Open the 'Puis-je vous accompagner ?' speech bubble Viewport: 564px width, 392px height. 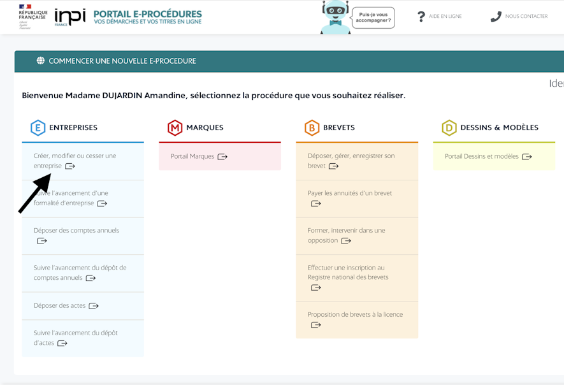click(x=373, y=18)
